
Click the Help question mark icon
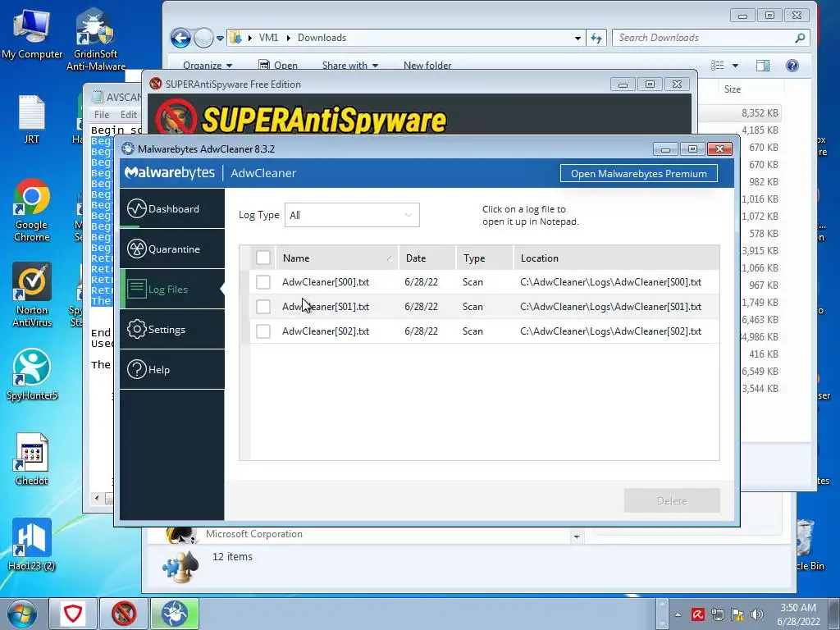[x=137, y=369]
